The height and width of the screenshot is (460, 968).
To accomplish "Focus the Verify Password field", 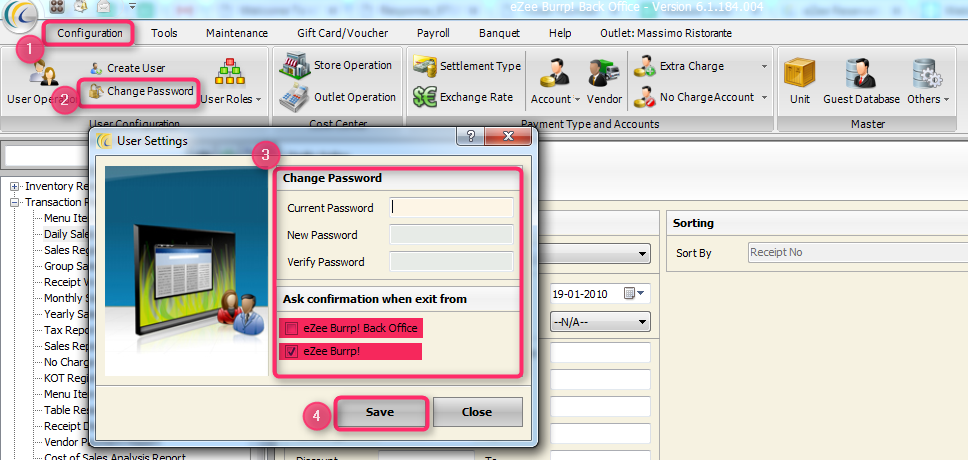I will click(451, 262).
